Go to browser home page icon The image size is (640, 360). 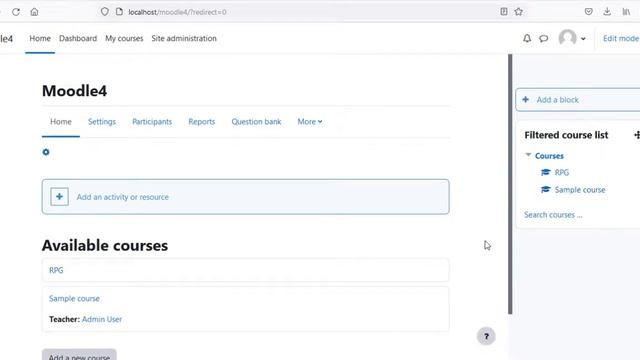pos(34,12)
